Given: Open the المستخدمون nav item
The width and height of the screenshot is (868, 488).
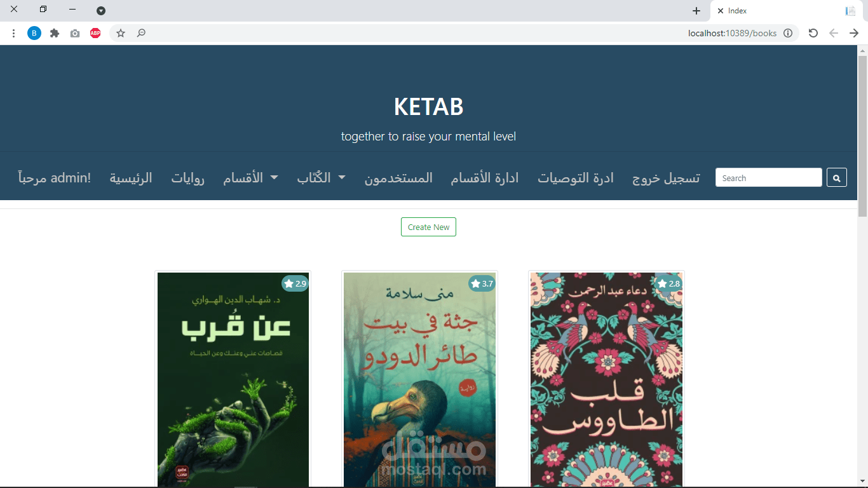Looking at the screenshot, I should pos(398,178).
